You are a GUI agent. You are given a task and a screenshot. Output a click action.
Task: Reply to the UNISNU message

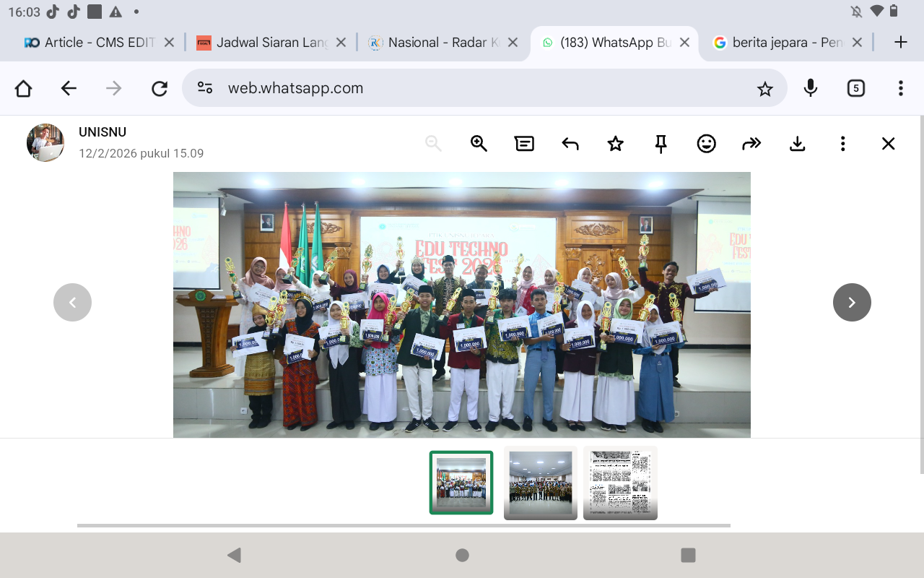click(570, 143)
